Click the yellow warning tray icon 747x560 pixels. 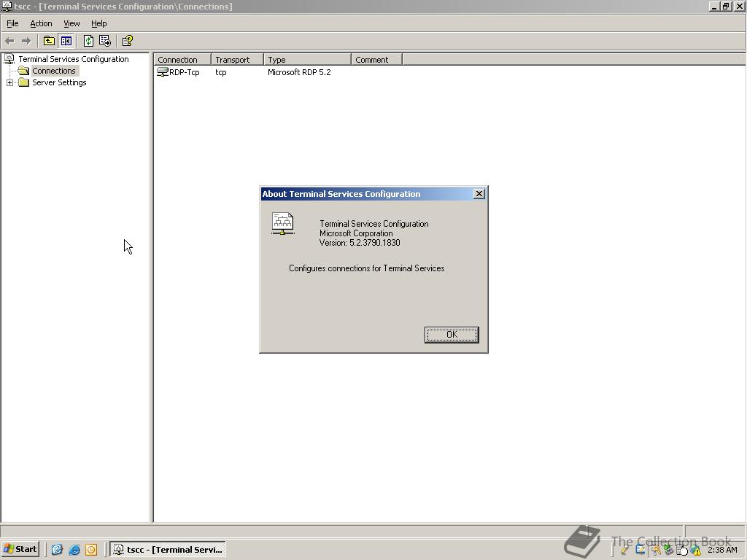point(696,551)
